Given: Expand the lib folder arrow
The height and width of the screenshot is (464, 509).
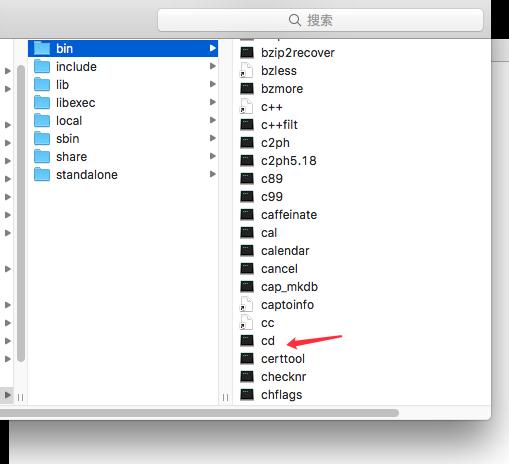Looking at the screenshot, I should 213,84.
